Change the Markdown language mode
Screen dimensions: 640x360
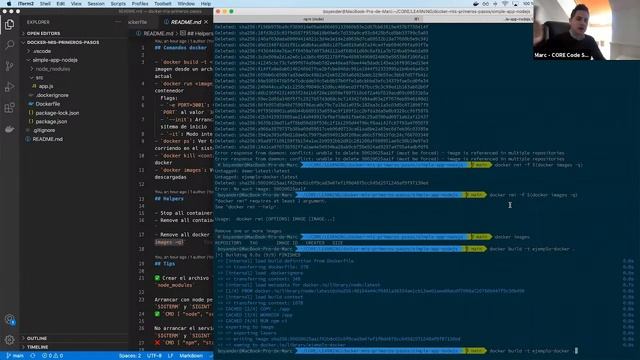click(191, 356)
